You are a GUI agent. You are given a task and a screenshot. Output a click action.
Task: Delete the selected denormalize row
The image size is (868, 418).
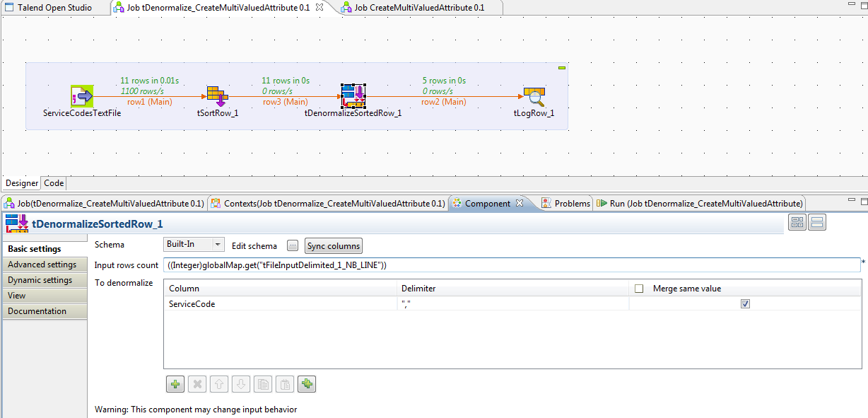pos(197,383)
